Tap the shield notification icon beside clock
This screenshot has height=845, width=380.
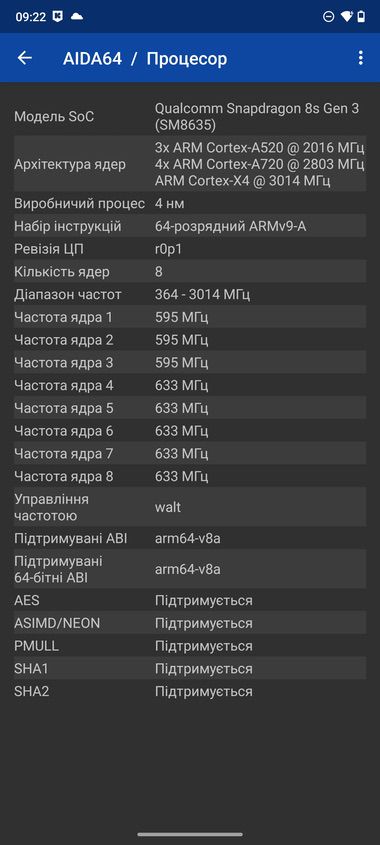[x=58, y=17]
